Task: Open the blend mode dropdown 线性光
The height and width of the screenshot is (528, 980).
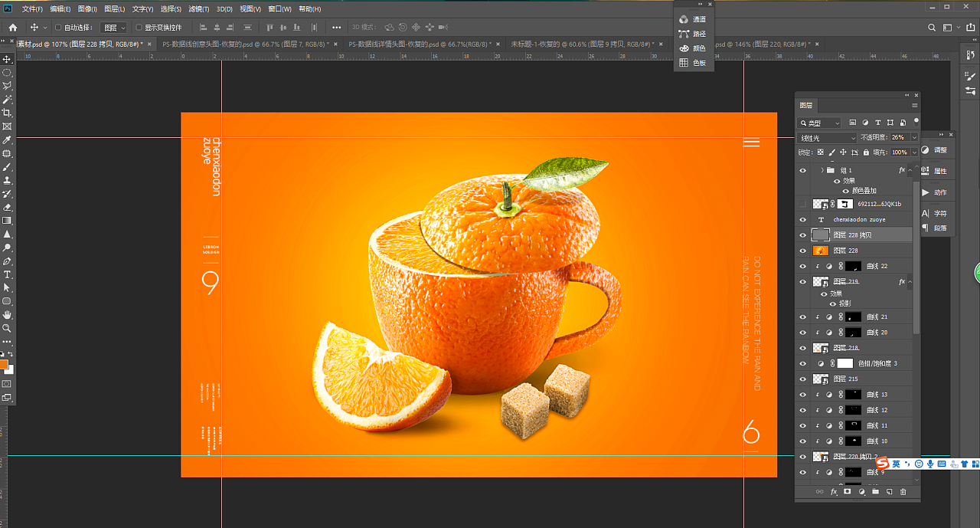Action: click(x=827, y=138)
